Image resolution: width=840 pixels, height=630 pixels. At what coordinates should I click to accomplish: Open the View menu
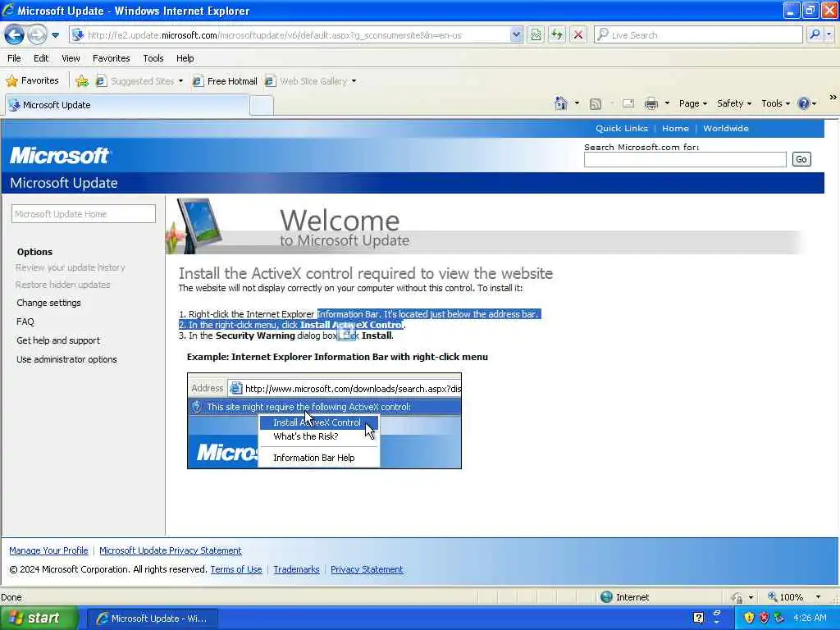(x=71, y=58)
